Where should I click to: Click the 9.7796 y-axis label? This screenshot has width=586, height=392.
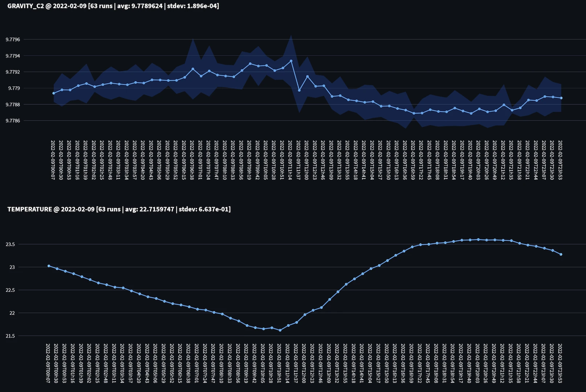(13, 40)
